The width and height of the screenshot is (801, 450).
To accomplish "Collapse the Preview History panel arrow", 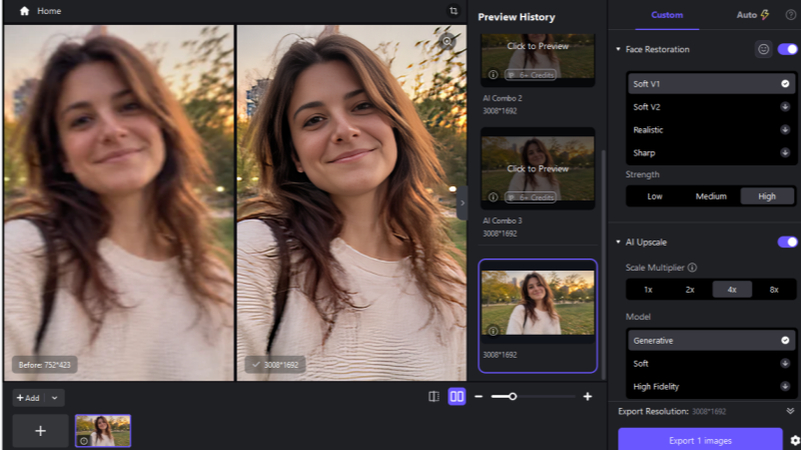I will (x=462, y=203).
